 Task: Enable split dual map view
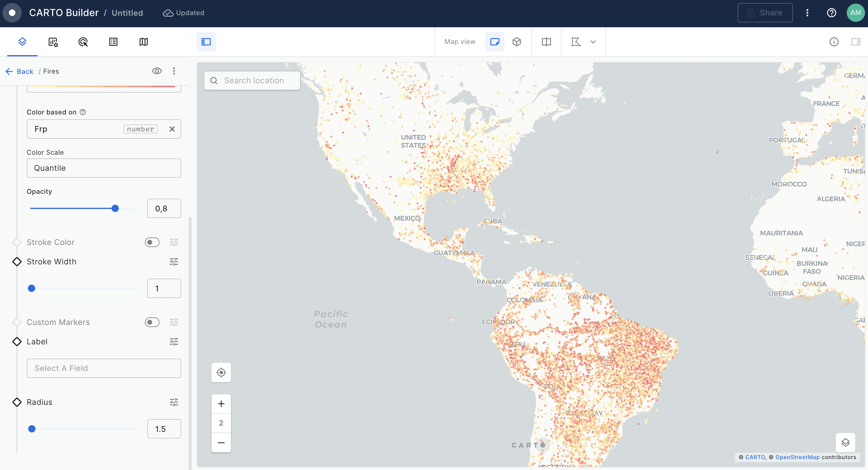point(546,42)
